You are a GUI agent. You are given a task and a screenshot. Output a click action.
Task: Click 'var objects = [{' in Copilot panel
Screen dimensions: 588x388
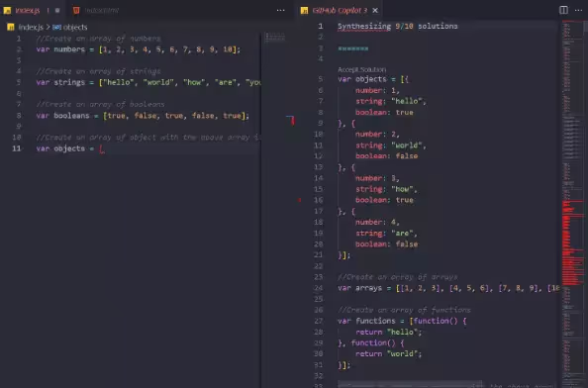point(373,79)
